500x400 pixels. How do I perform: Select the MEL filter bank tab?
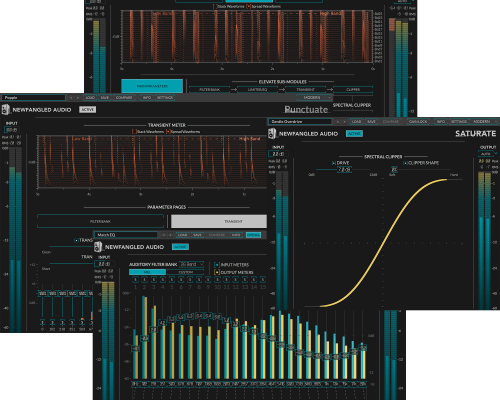147,272
